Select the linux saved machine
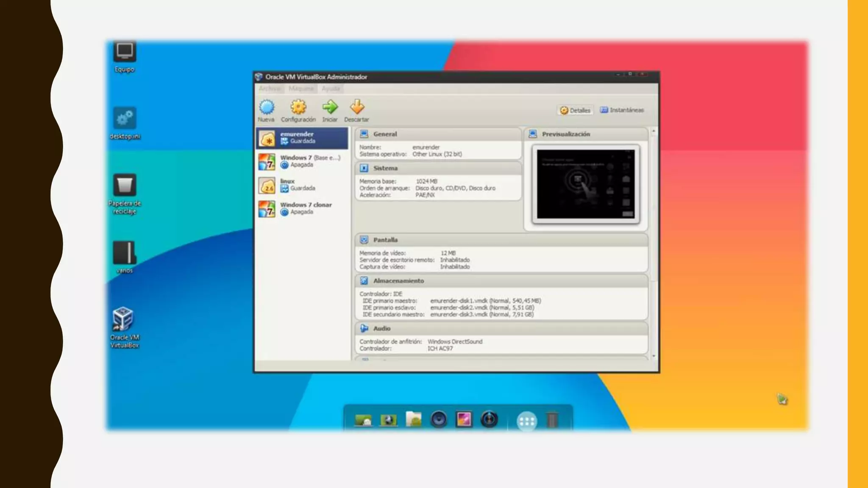Image resolution: width=868 pixels, height=488 pixels. click(x=302, y=185)
